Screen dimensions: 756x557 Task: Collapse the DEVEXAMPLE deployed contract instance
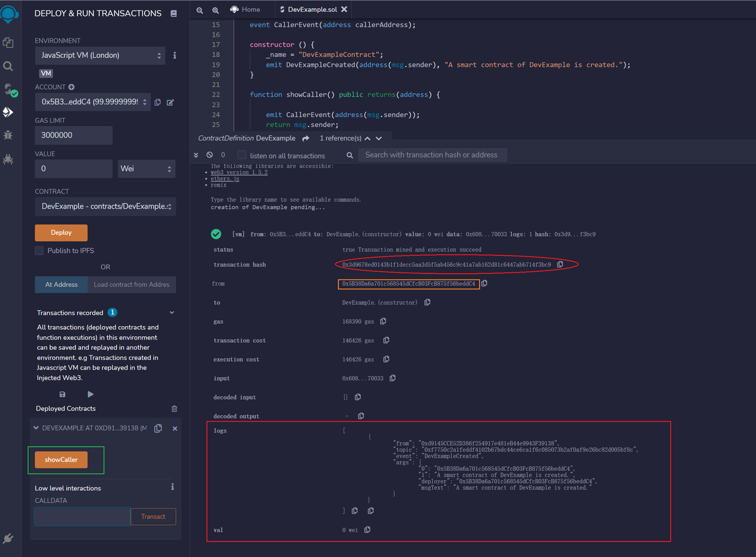pyautogui.click(x=36, y=428)
